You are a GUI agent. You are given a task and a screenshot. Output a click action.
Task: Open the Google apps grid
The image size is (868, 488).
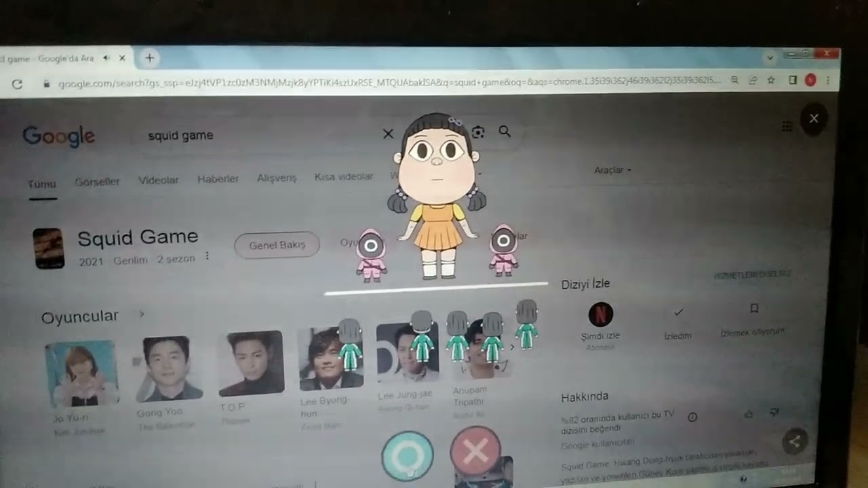(787, 126)
